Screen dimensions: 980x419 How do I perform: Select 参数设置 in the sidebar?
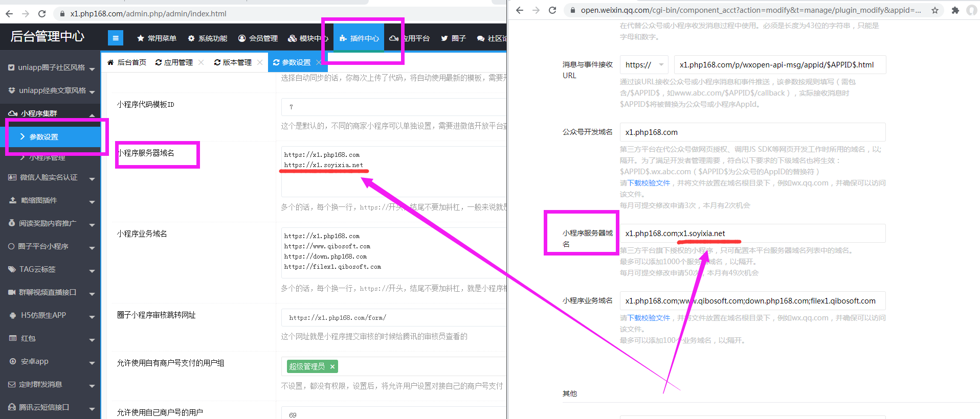pos(44,137)
